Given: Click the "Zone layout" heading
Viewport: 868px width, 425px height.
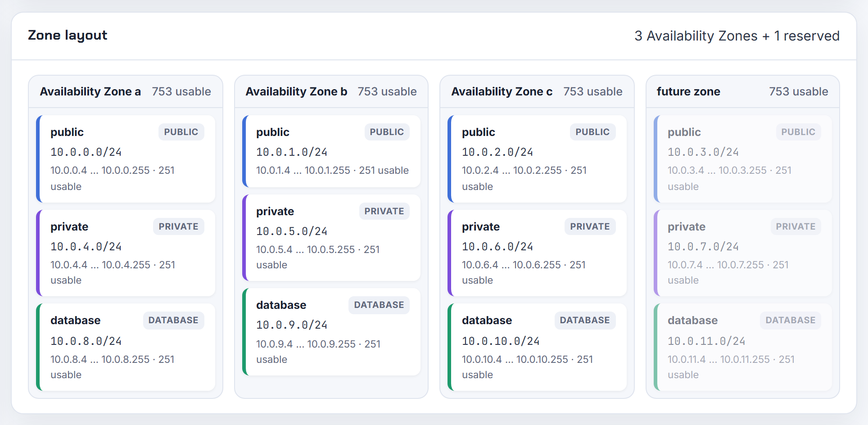Looking at the screenshot, I should [x=68, y=36].
